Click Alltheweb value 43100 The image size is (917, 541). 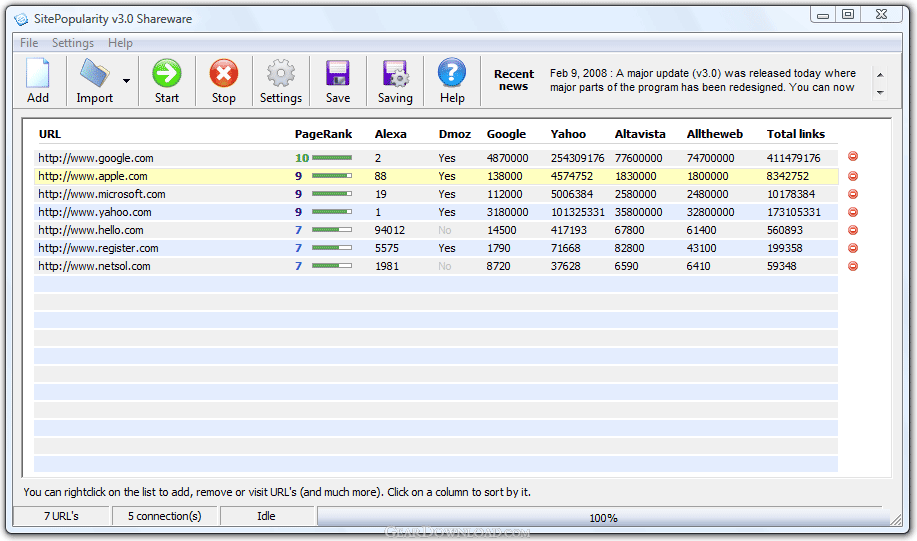coord(701,248)
